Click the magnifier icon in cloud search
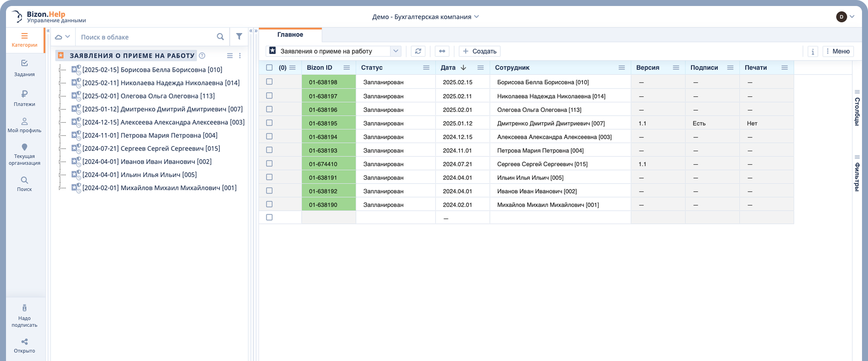This screenshot has height=361, width=868. point(220,37)
